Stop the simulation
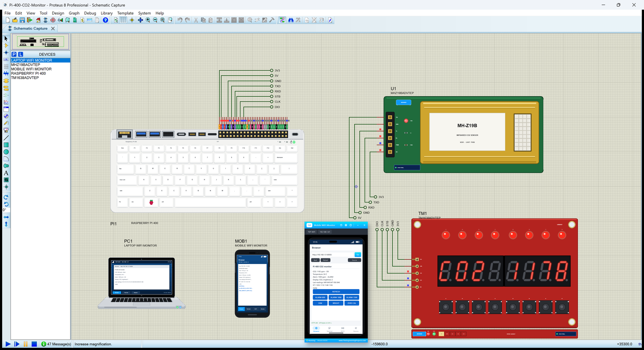644x350 pixels. point(34,344)
